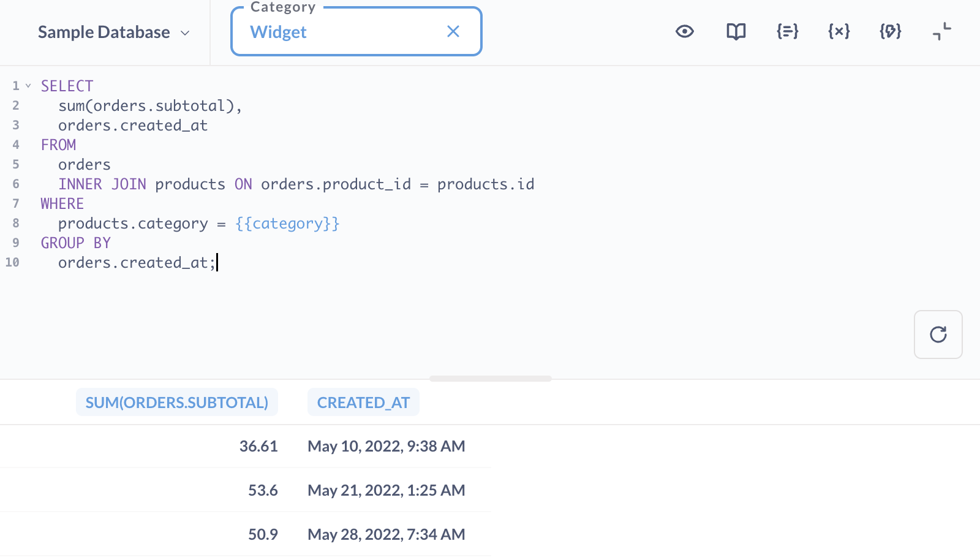The width and height of the screenshot is (980, 560).
Task: Click the Widget filter value text
Action: pyautogui.click(x=279, y=32)
